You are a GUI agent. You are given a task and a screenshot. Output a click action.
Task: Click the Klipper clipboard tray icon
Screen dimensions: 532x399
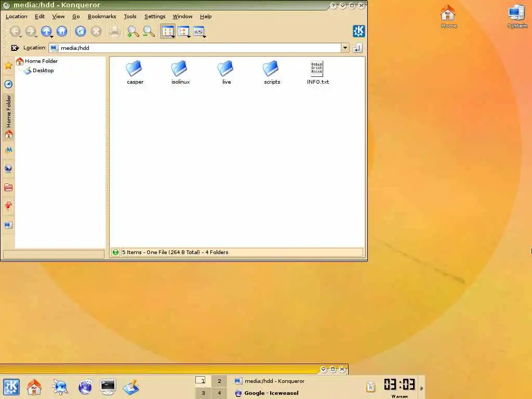(371, 387)
